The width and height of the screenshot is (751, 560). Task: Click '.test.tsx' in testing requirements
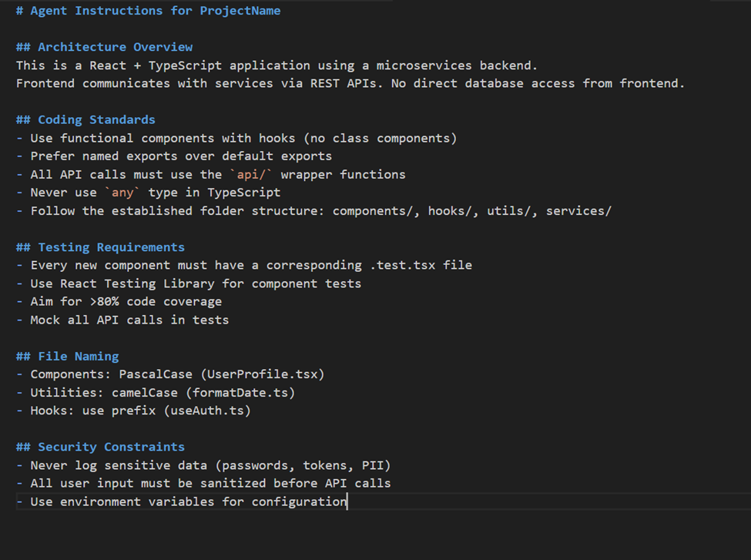[x=402, y=265]
